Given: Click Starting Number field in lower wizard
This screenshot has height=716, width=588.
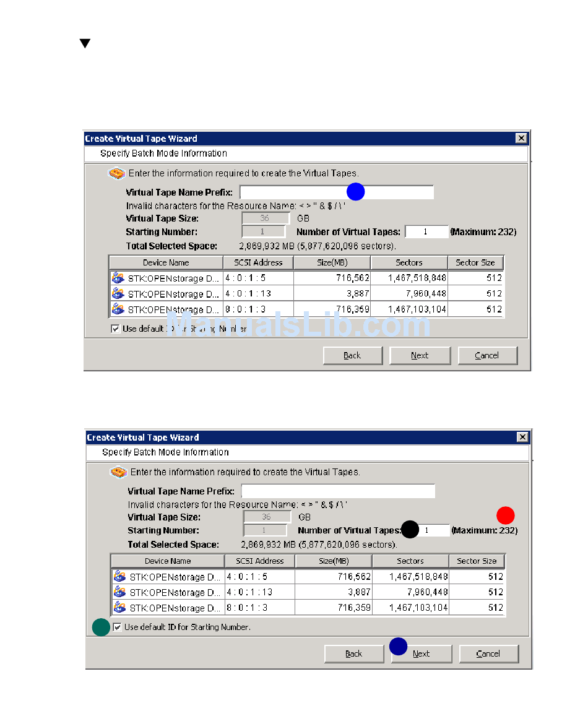Looking at the screenshot, I should (266, 530).
